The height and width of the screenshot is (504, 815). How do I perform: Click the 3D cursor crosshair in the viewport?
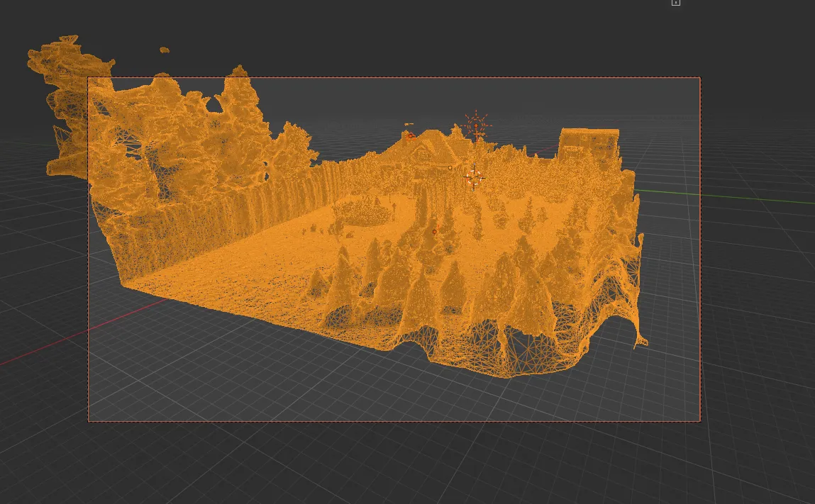click(x=474, y=178)
